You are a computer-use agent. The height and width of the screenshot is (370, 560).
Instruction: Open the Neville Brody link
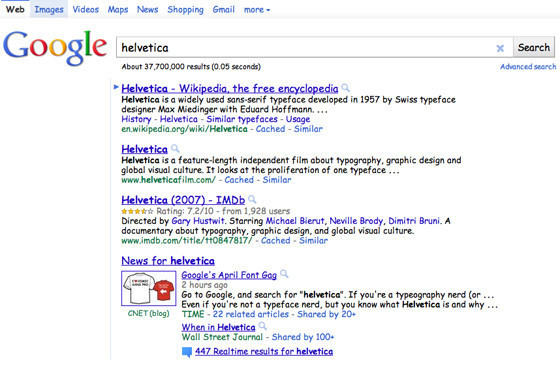point(356,221)
